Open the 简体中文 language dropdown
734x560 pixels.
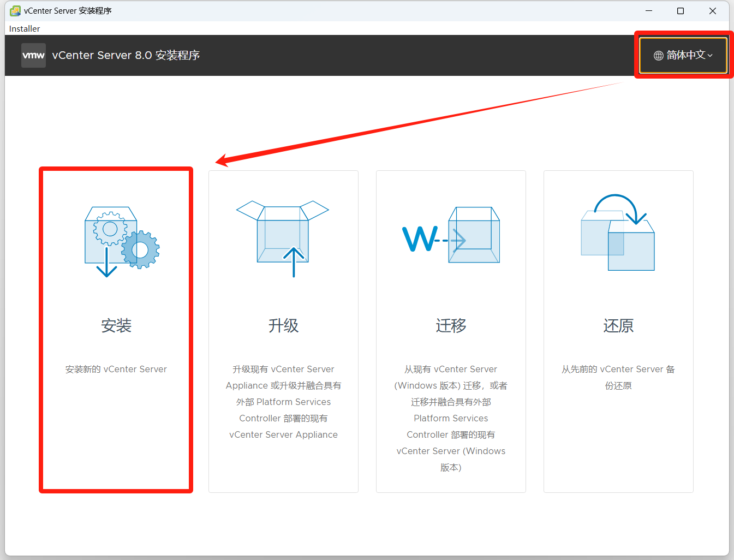click(683, 55)
